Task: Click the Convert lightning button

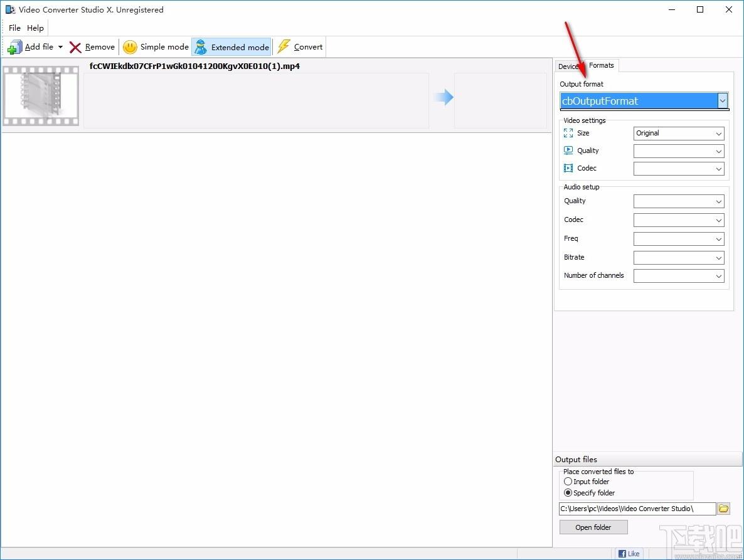Action: click(x=300, y=47)
